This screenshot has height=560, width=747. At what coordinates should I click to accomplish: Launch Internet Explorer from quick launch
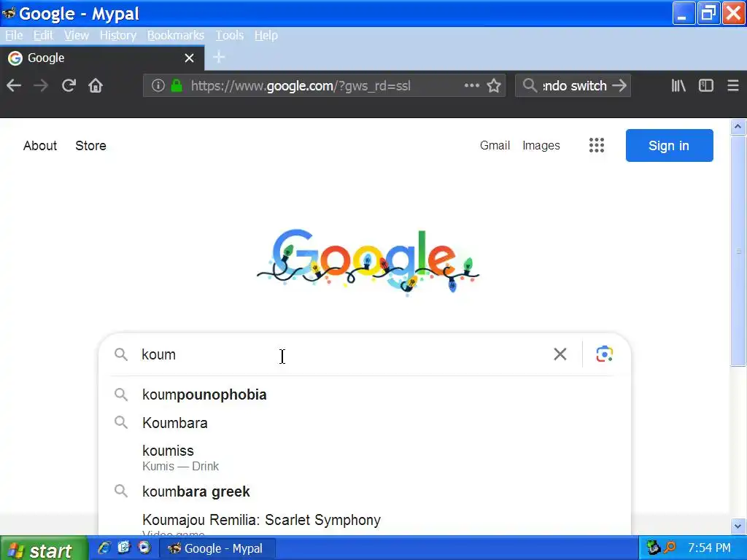[104, 548]
